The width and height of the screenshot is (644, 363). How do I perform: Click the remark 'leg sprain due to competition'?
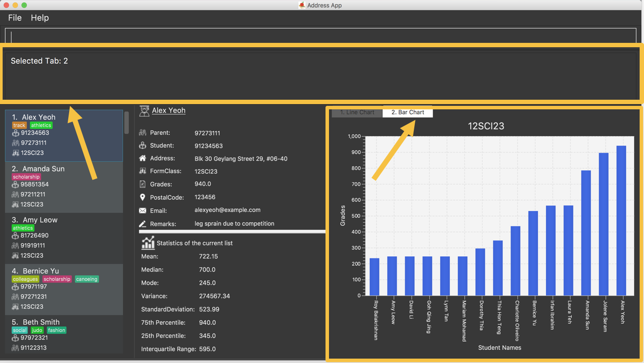click(234, 223)
